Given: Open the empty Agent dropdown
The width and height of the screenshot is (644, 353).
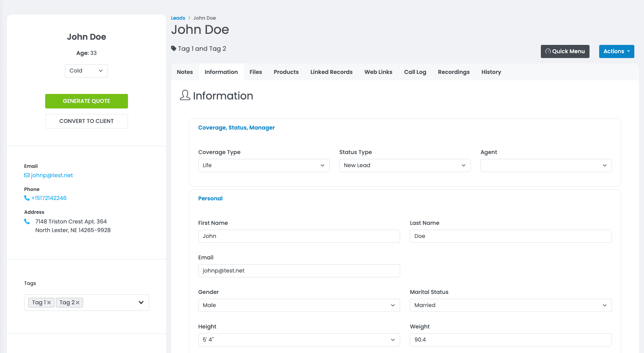Looking at the screenshot, I should coord(546,165).
